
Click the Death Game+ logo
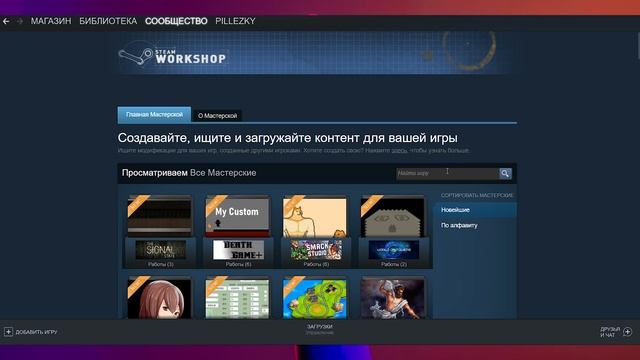[238, 250]
